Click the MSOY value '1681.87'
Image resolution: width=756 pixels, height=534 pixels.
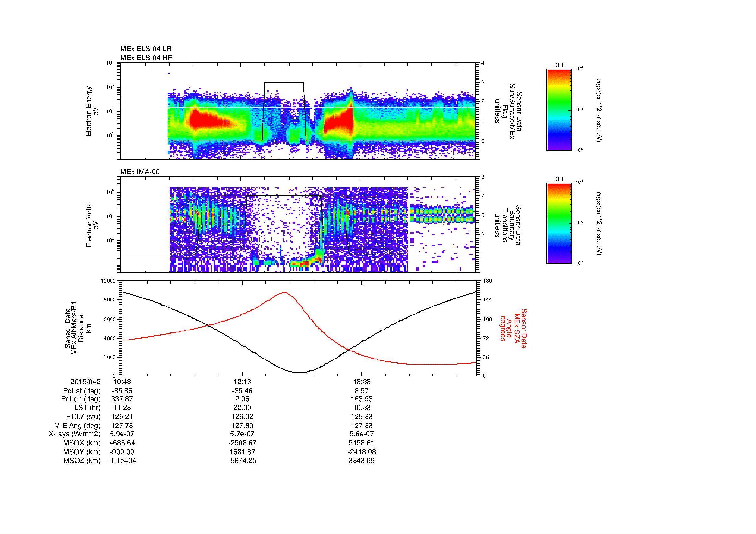(242, 452)
